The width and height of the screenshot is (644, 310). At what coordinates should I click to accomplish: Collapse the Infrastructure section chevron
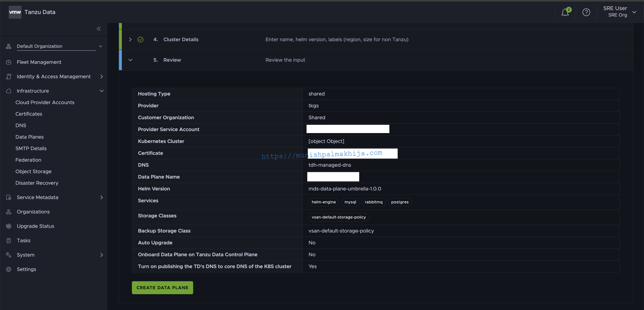[102, 91]
